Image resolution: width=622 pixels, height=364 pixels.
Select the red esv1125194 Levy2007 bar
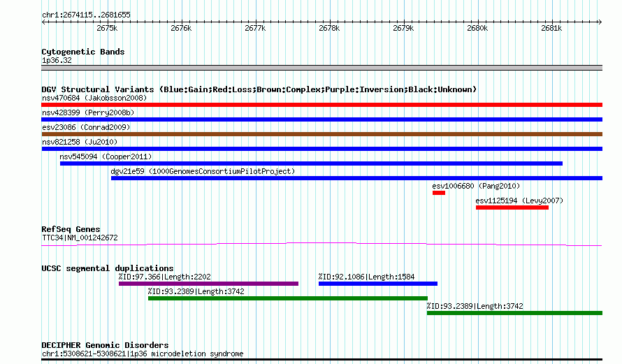[512, 208]
